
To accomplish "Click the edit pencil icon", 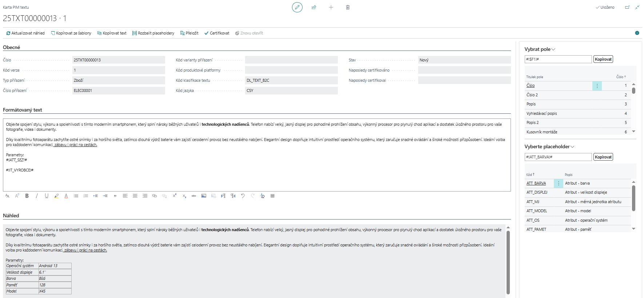I will point(297,7).
